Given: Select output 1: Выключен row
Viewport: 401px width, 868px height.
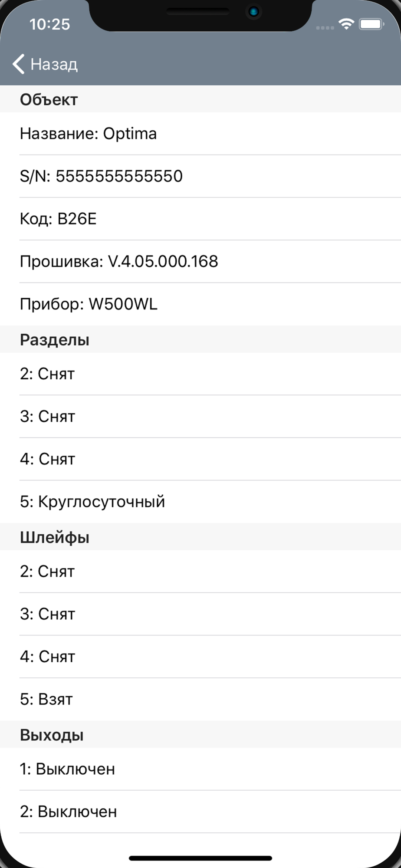Looking at the screenshot, I should click(x=200, y=769).
